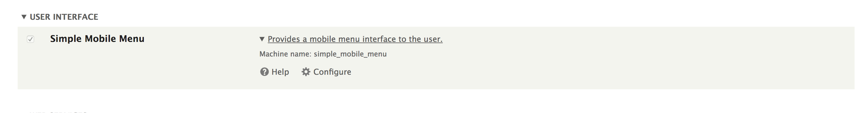The height and width of the screenshot is (113, 868).
Task: Collapse the USER INTERFACE section triangle
Action: tap(24, 17)
